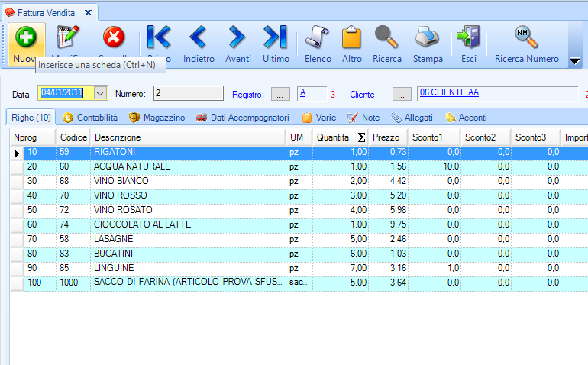Open Ricerca magnifier search
This screenshot has width=588, height=365.
[387, 37]
